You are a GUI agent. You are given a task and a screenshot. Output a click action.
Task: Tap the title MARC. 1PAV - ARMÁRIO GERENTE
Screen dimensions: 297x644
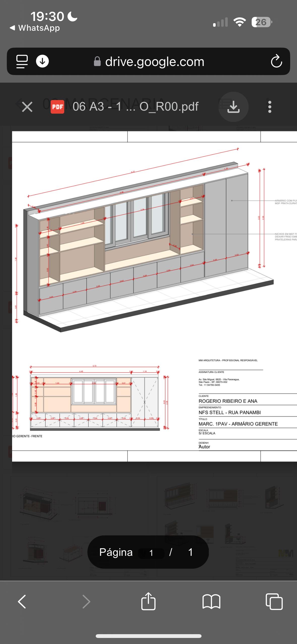238,424
